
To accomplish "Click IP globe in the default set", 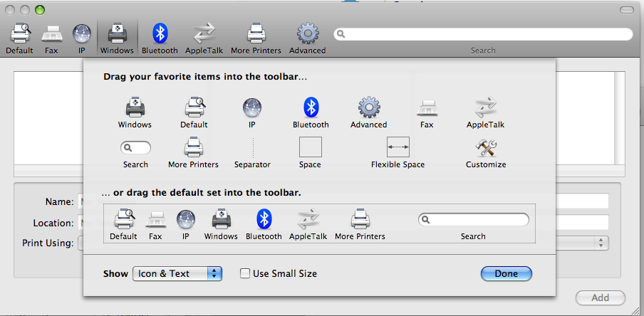I will (x=186, y=219).
